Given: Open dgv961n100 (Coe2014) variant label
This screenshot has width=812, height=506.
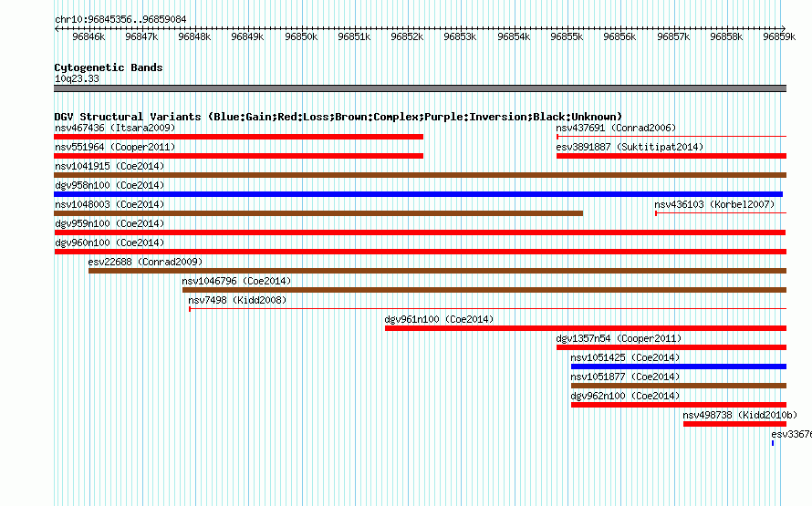Looking at the screenshot, I should pyautogui.click(x=439, y=319).
